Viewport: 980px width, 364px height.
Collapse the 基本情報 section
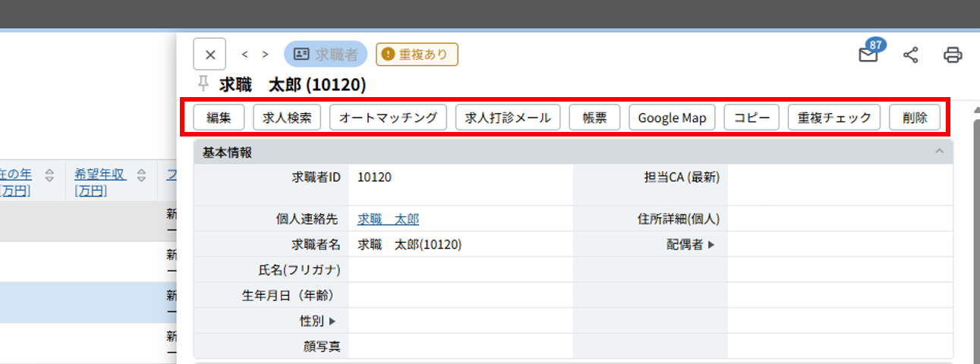point(939,152)
